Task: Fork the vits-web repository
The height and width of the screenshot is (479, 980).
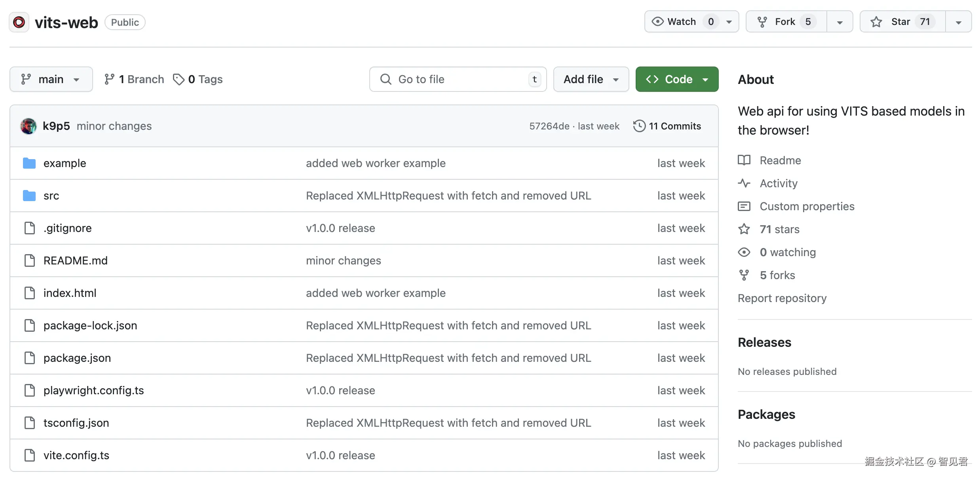Action: click(x=786, y=22)
